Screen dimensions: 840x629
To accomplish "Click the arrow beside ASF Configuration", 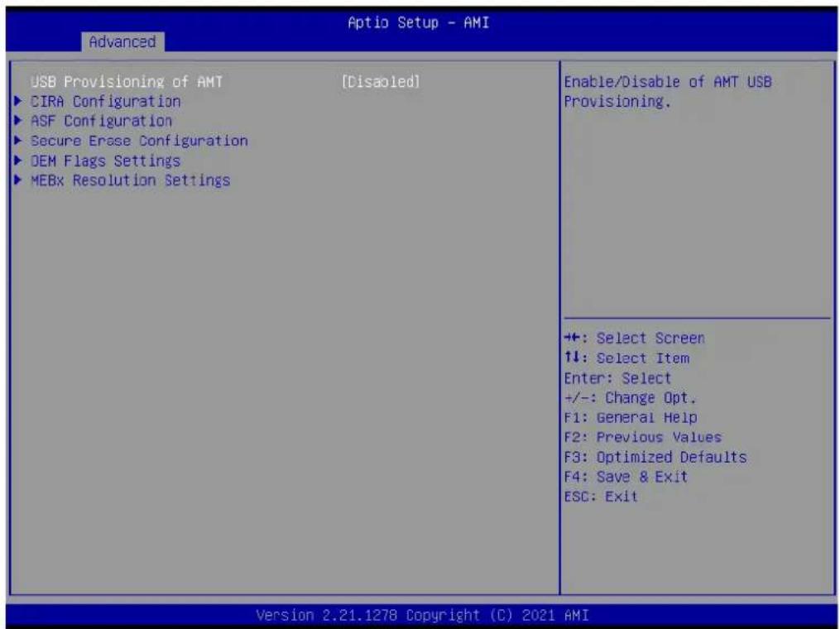I will coord(18,121).
